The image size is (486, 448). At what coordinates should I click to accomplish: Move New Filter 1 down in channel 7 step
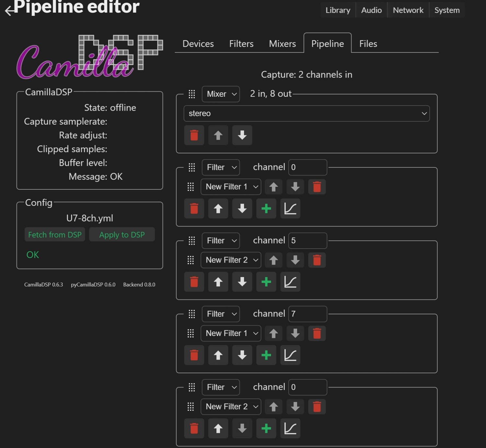[x=295, y=333]
